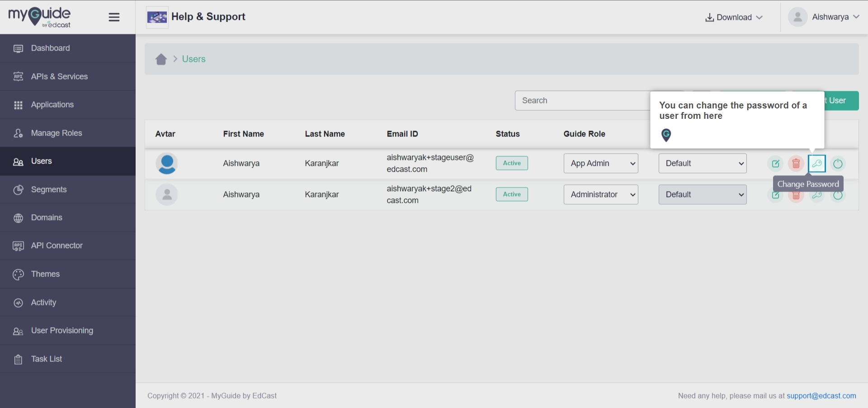This screenshot has width=868, height=408.
Task: Click Active status badge for stage2 row
Action: click(512, 194)
